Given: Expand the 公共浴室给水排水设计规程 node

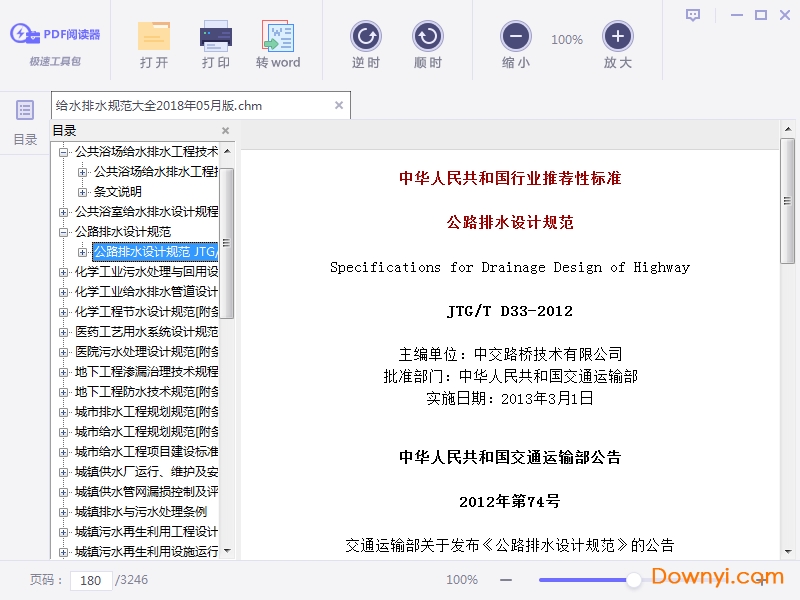Looking at the screenshot, I should [x=64, y=212].
